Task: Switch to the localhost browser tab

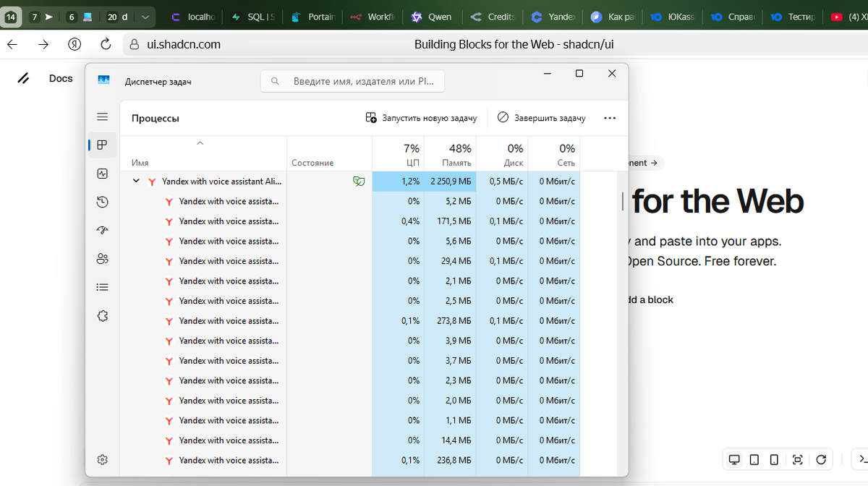Action: pyautogui.click(x=194, y=17)
